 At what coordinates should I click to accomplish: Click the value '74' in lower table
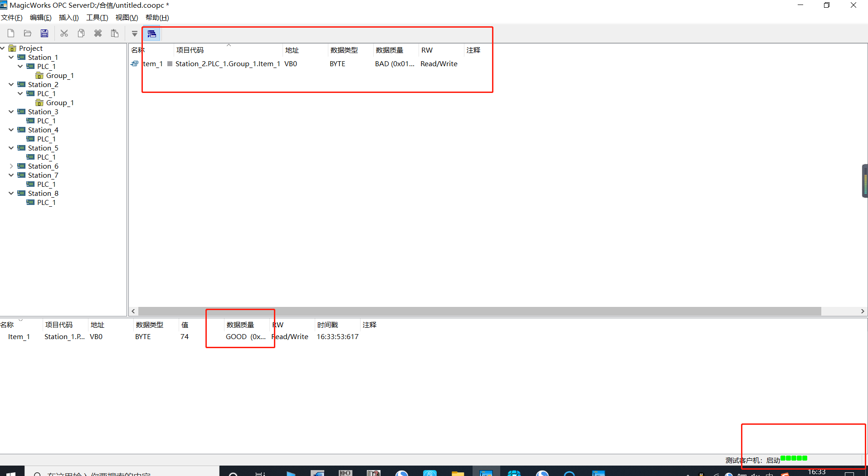[185, 336]
